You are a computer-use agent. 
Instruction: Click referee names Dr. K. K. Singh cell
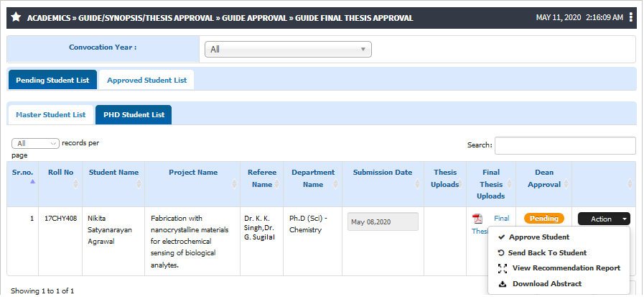pos(260,227)
